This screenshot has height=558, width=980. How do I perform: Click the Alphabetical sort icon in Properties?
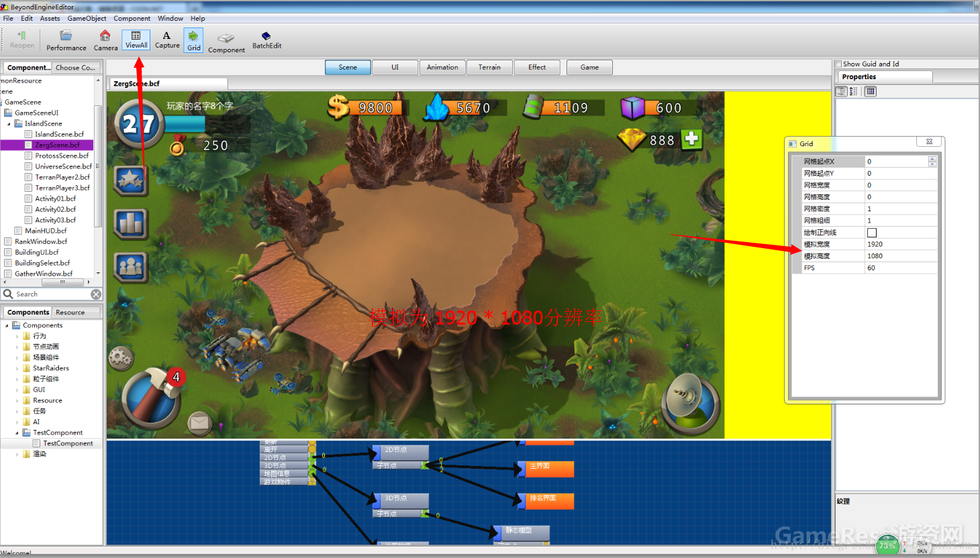[x=854, y=91]
